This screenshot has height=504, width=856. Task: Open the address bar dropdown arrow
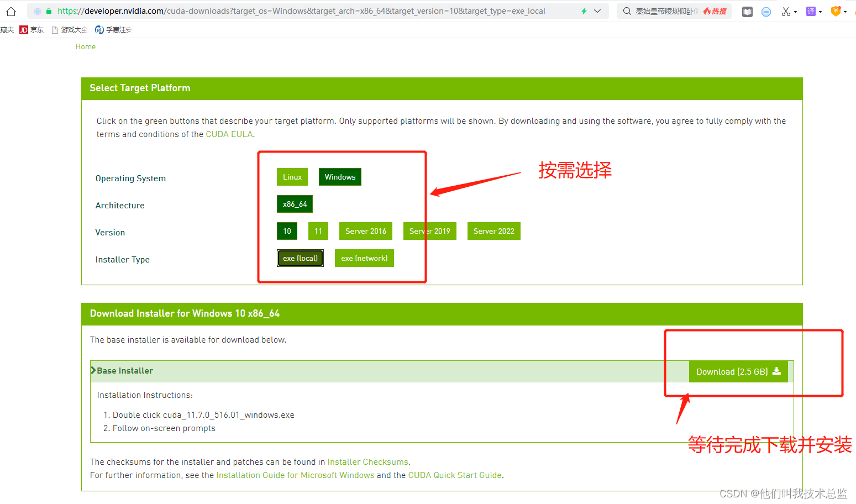(x=597, y=11)
